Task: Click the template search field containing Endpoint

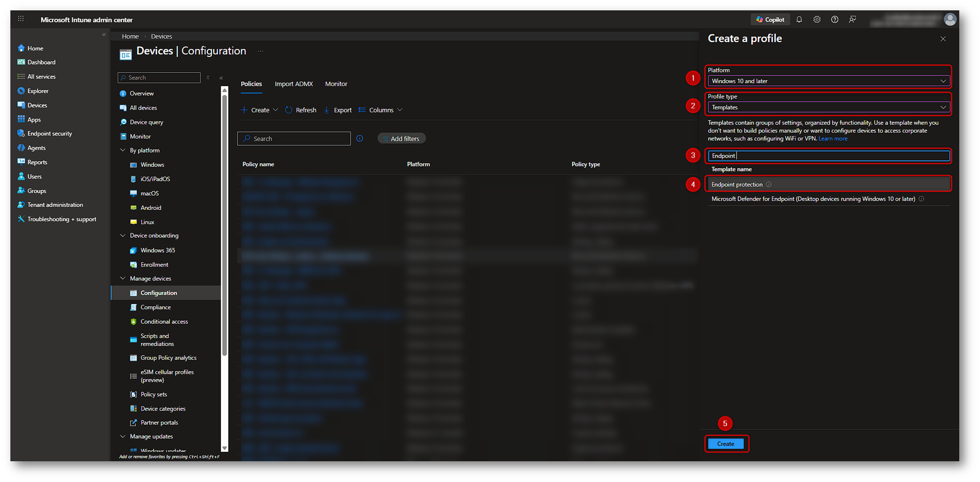Action: coord(828,156)
